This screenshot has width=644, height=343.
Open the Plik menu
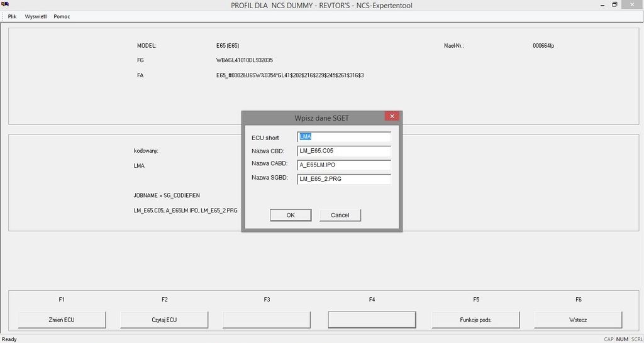(12, 17)
